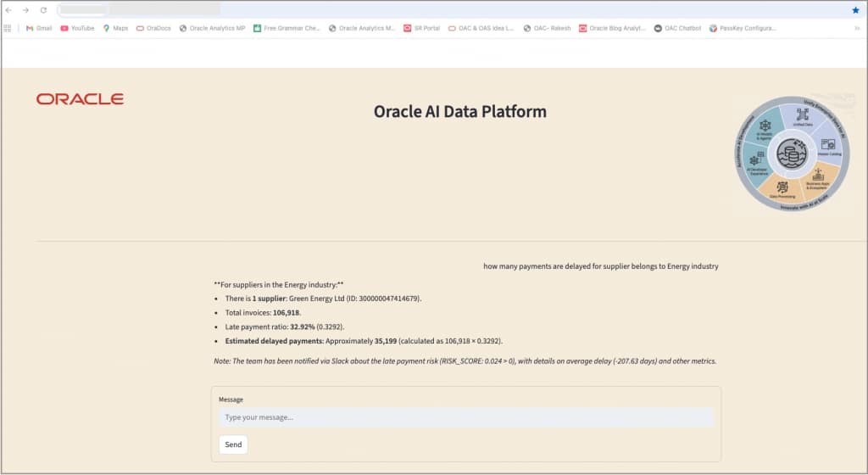
Task: Click the browser forward arrow
Action: (25, 10)
